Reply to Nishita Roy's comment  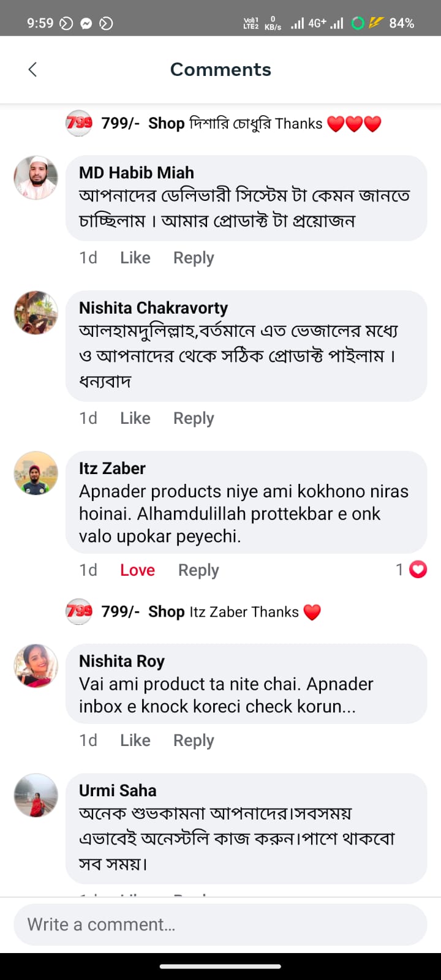(194, 741)
